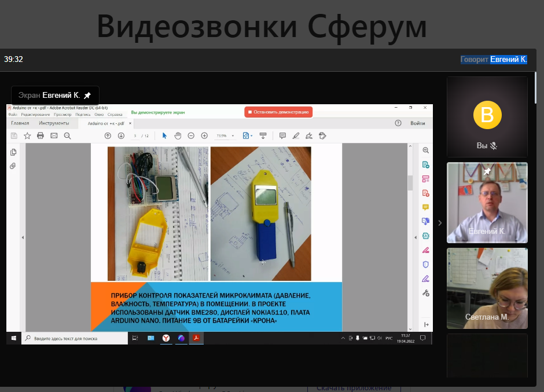This screenshot has width=544, height=392.
Task: Click the scrolling mode icon in toolbar
Action: pyautogui.click(x=263, y=135)
